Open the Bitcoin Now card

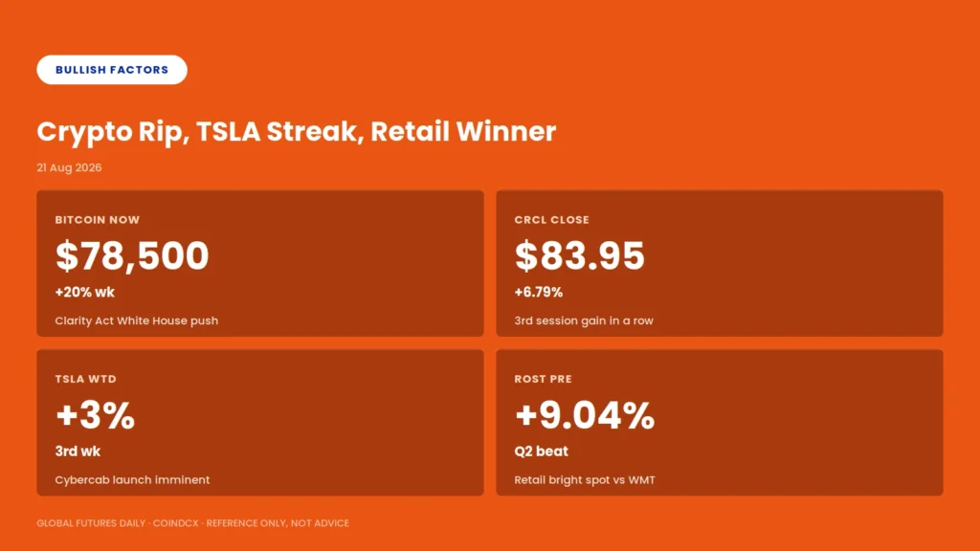click(x=260, y=264)
